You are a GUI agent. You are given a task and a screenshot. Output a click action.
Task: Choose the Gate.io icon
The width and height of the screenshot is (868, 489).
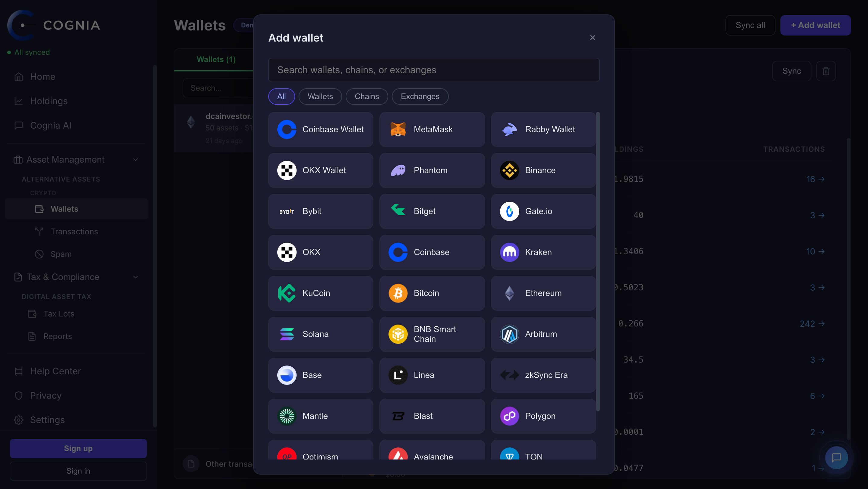[509, 211]
